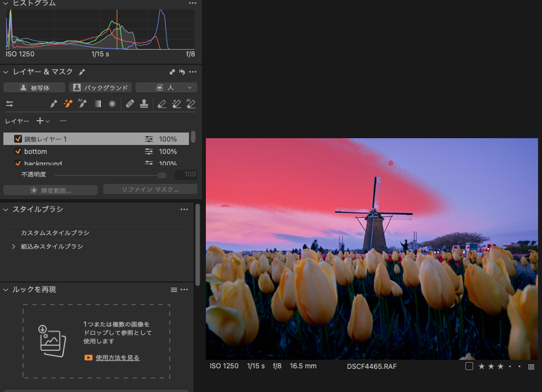This screenshot has height=392, width=542.
Task: Select the AI eraser tool
Action: [x=191, y=104]
